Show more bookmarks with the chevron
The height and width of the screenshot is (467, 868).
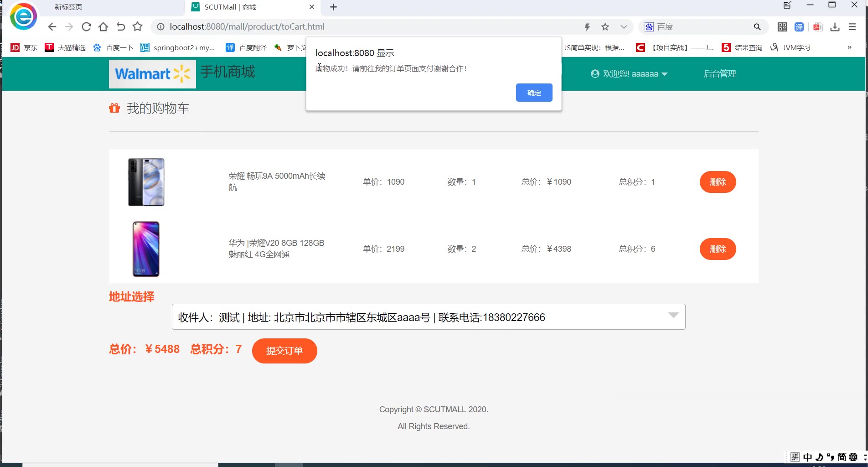(849, 47)
